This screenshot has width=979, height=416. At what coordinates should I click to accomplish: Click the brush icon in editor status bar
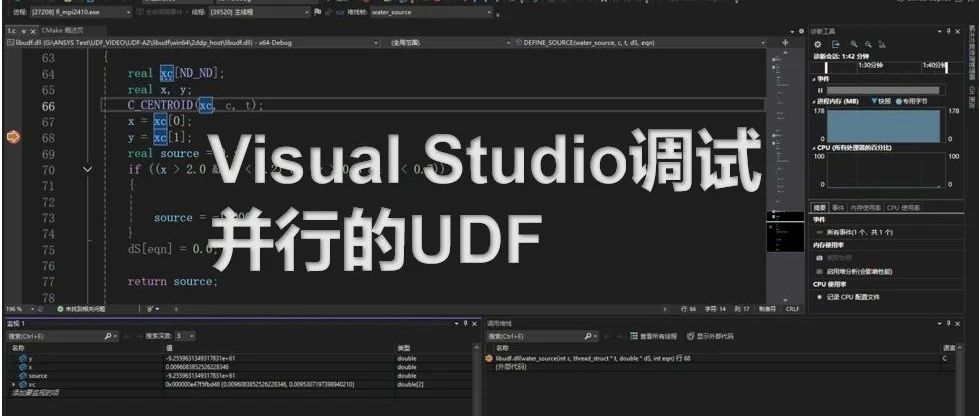150,309
